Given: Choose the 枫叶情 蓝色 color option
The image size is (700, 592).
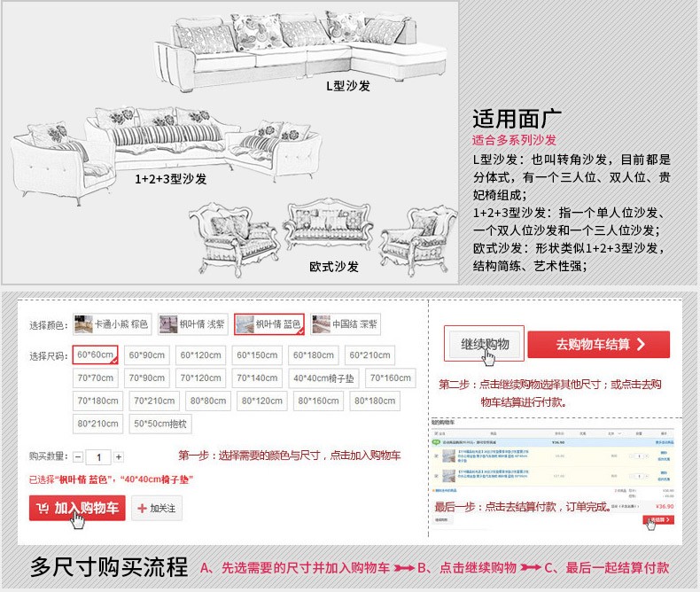Looking at the screenshot, I should click(269, 324).
